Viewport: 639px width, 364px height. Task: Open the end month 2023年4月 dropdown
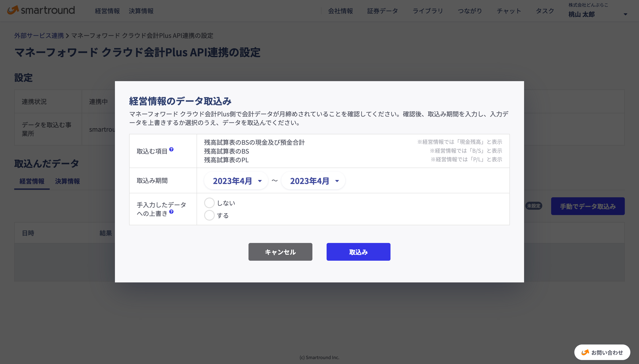click(x=313, y=181)
